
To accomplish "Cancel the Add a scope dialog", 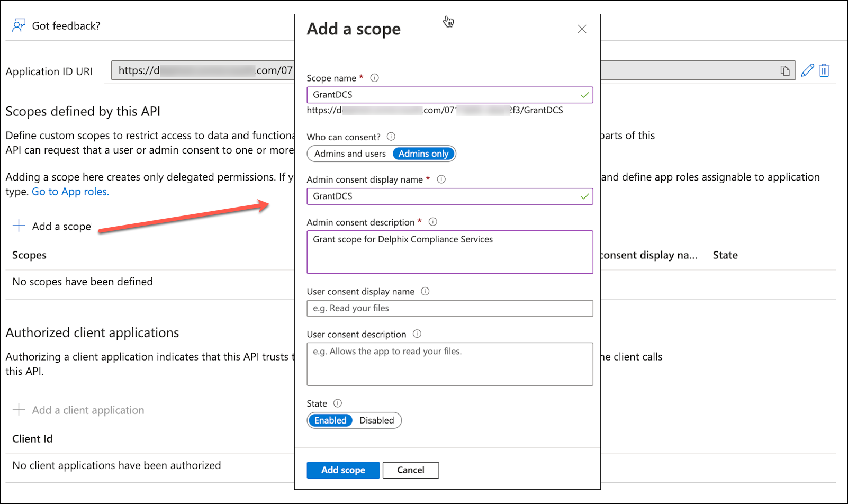I will tap(410, 470).
